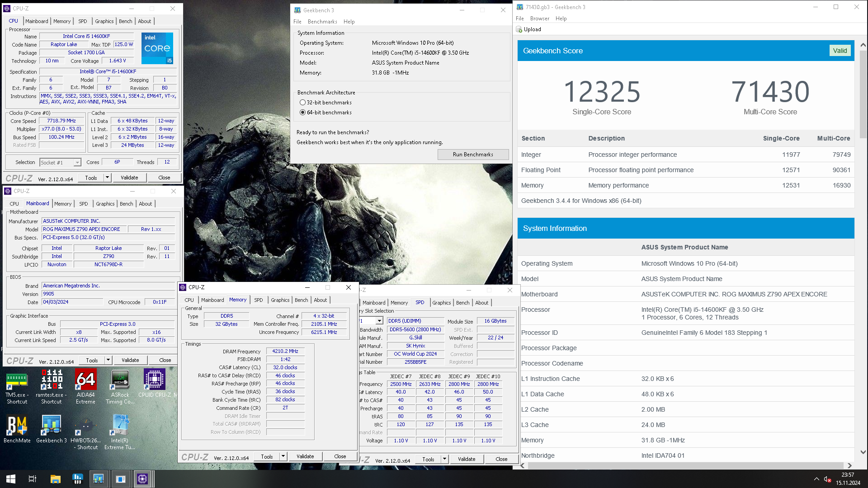The image size is (868, 488).
Task: Switch to Mainboard tab in top CPU-Z
Action: [x=37, y=21]
